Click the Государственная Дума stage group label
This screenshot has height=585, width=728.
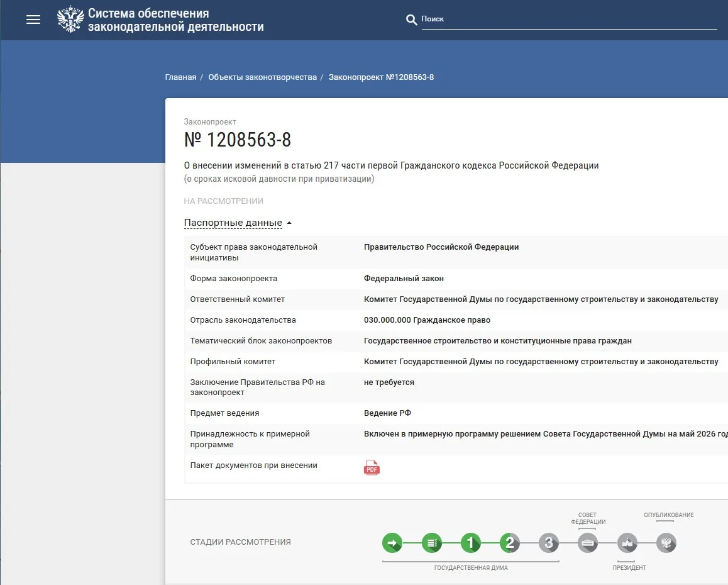pos(471,568)
